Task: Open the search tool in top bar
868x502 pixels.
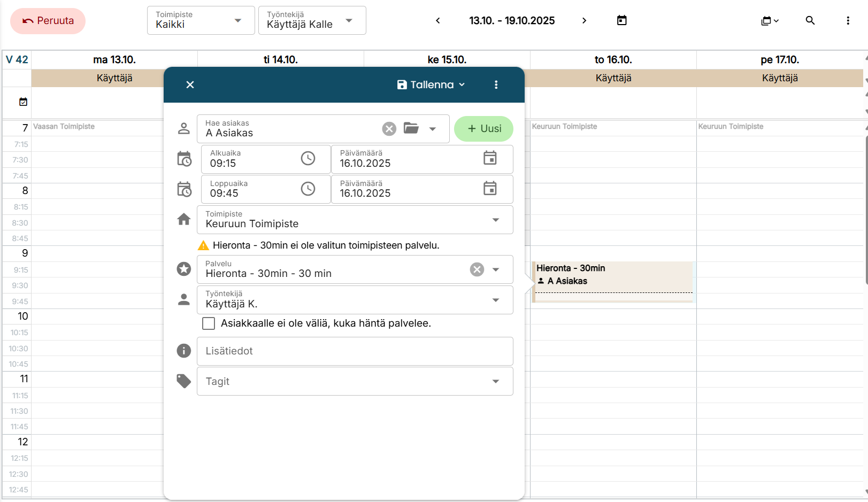Action: 810,20
